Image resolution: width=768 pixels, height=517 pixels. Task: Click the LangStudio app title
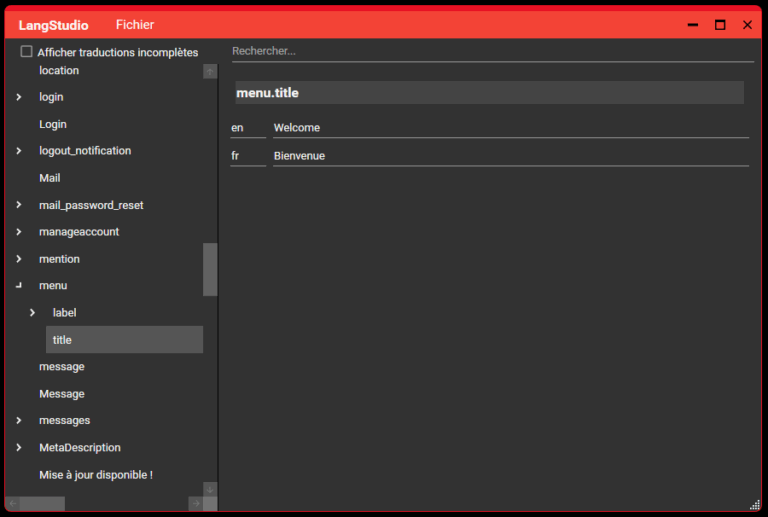coord(53,25)
